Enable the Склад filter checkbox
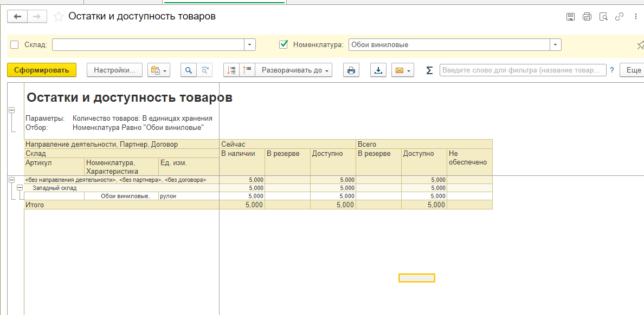The height and width of the screenshot is (315, 644). coord(15,45)
